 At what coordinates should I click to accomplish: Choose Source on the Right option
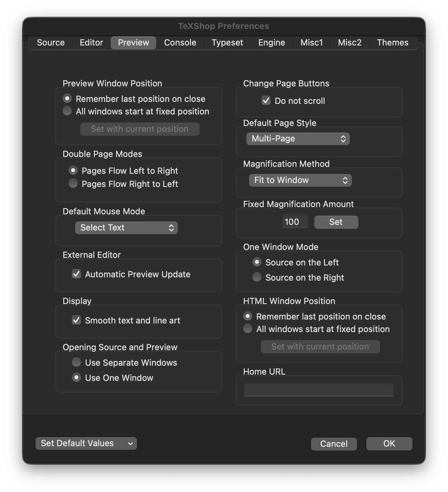tap(257, 277)
